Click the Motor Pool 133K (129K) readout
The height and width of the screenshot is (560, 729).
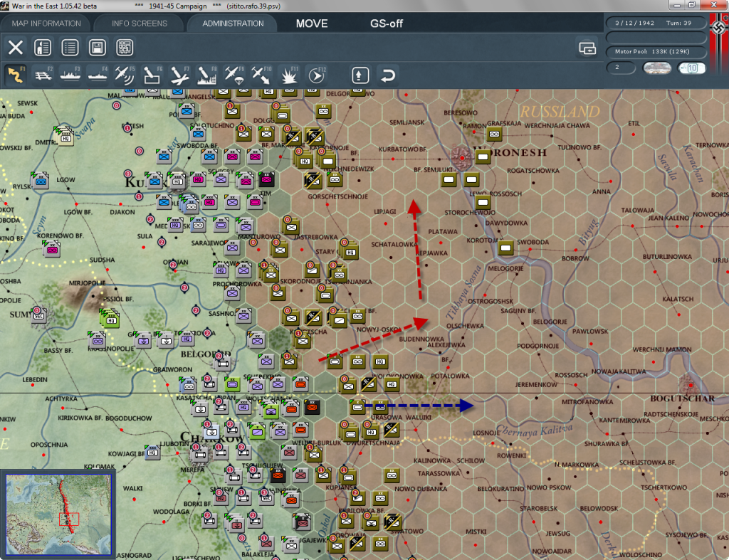656,51
